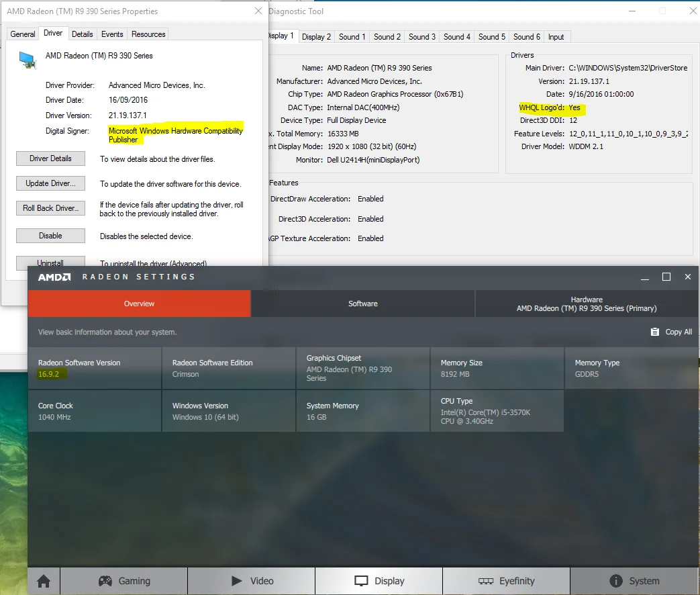Open Sound 3 tab in Diagnostic Tool
The image size is (700, 595).
tap(422, 37)
